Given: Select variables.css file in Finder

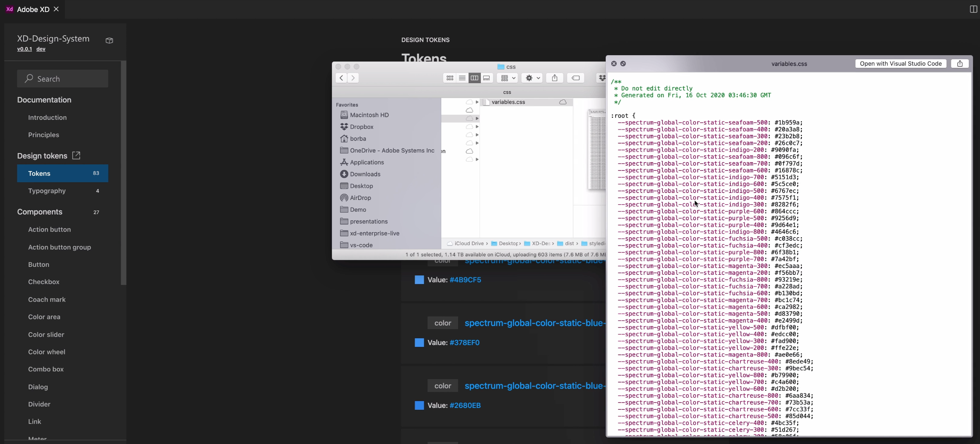Looking at the screenshot, I should click(527, 102).
